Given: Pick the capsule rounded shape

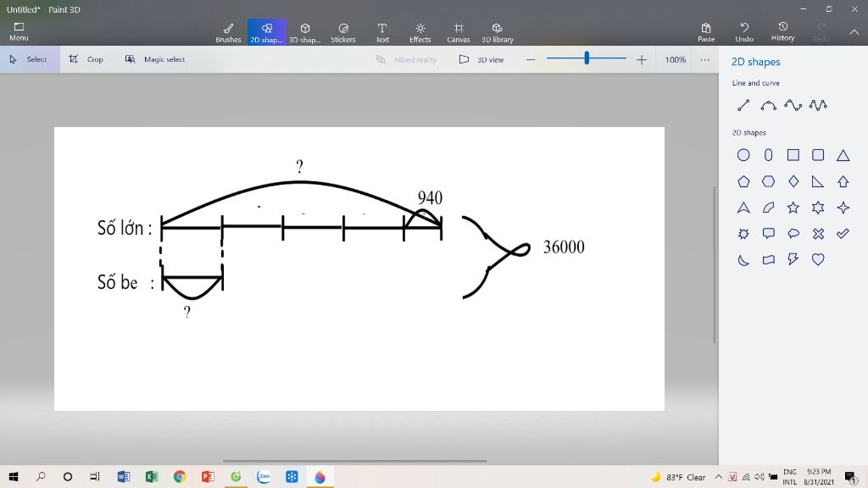Looking at the screenshot, I should click(x=768, y=155).
